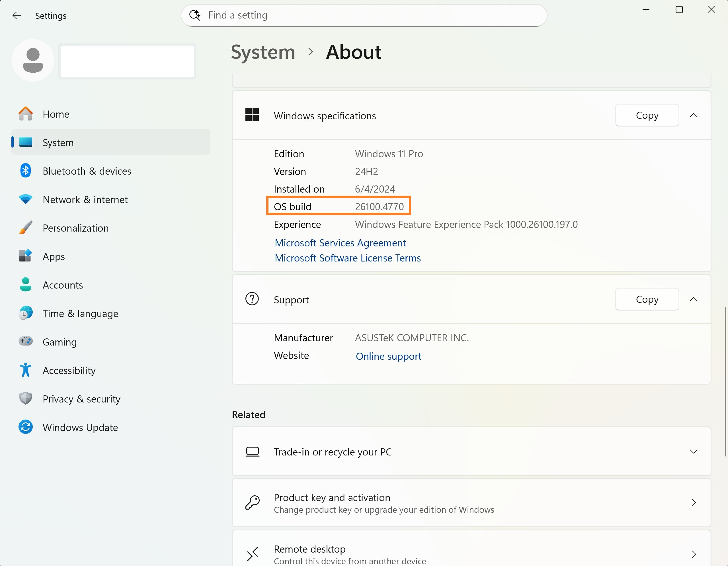Click the Home icon in the sidebar
This screenshot has height=566, width=728.
(x=26, y=114)
